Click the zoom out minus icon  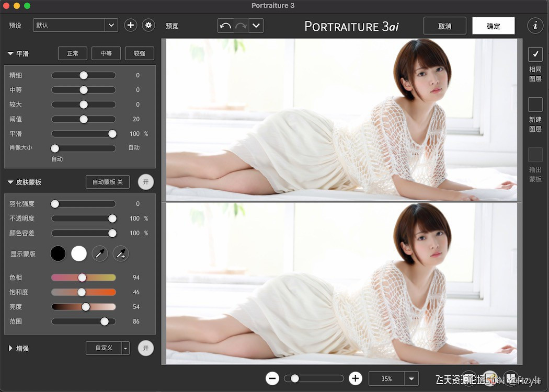(272, 378)
